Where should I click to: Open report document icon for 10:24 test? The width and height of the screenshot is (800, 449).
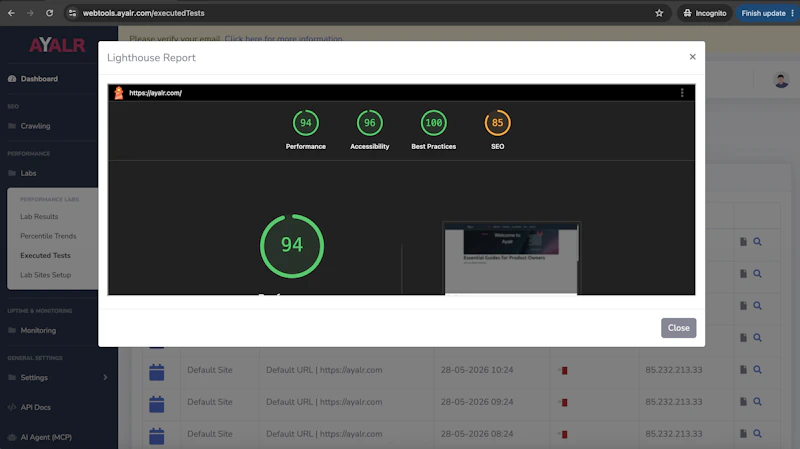coord(743,369)
